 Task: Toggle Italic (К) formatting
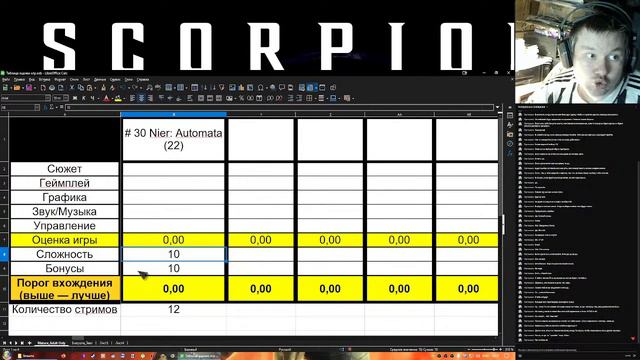pos(84,98)
